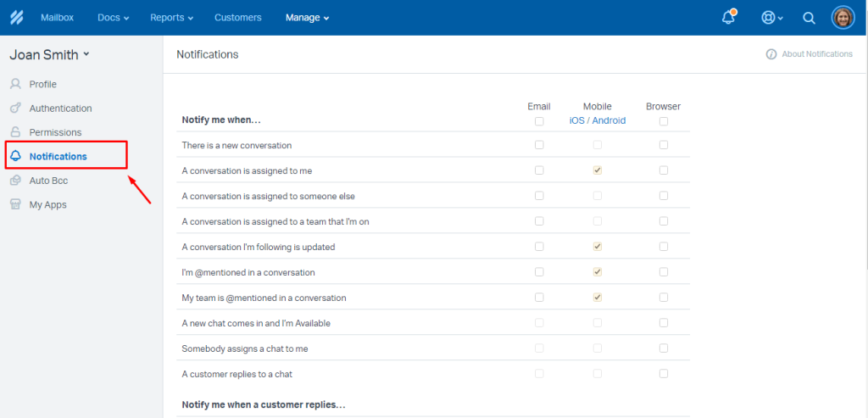868x418 pixels.
Task: Click 'There is a new conversation' text
Action: coord(237,146)
